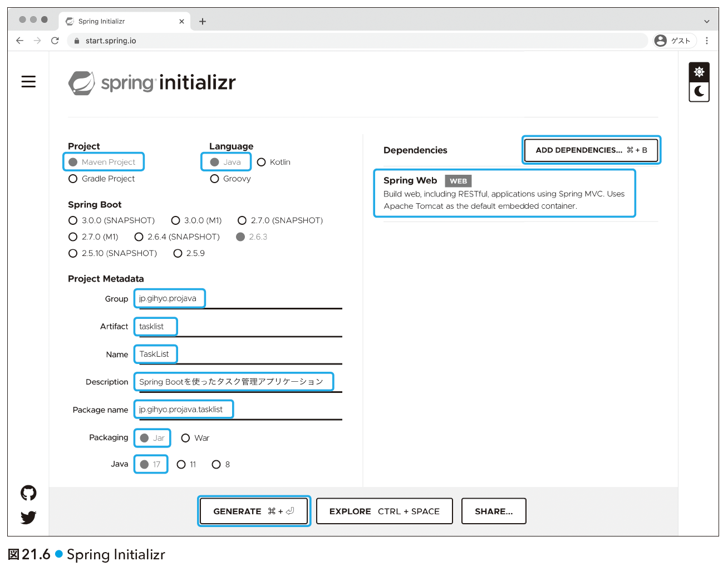The height and width of the screenshot is (571, 728).
Task: Open browser three-dot menu
Action: point(707,41)
